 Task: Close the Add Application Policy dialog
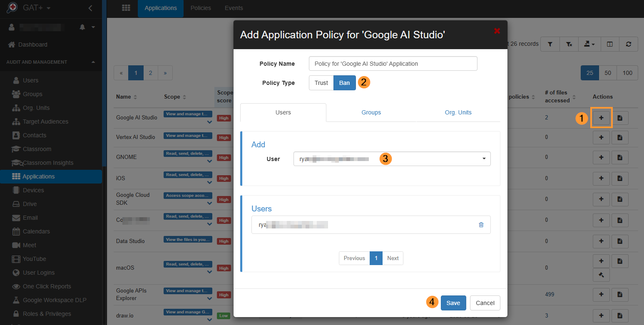coord(497,31)
